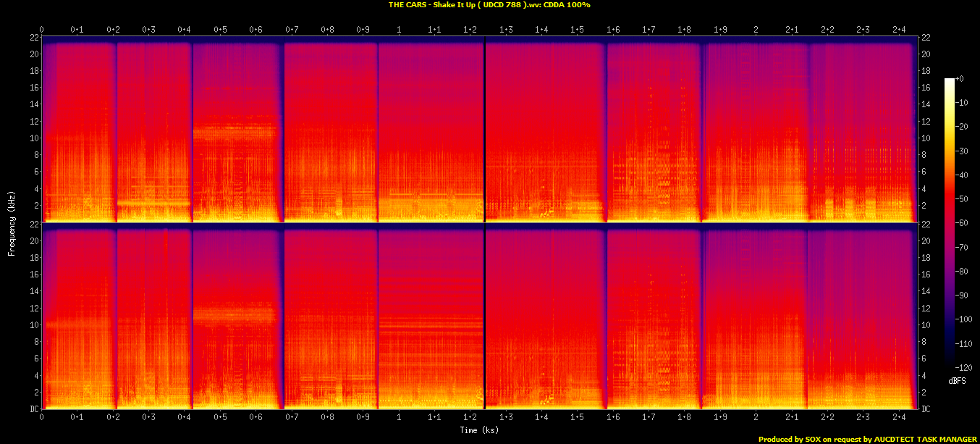The width and height of the screenshot is (980, 444).
Task: Click the '0' tick on the bottom time axis
Action: tap(42, 418)
